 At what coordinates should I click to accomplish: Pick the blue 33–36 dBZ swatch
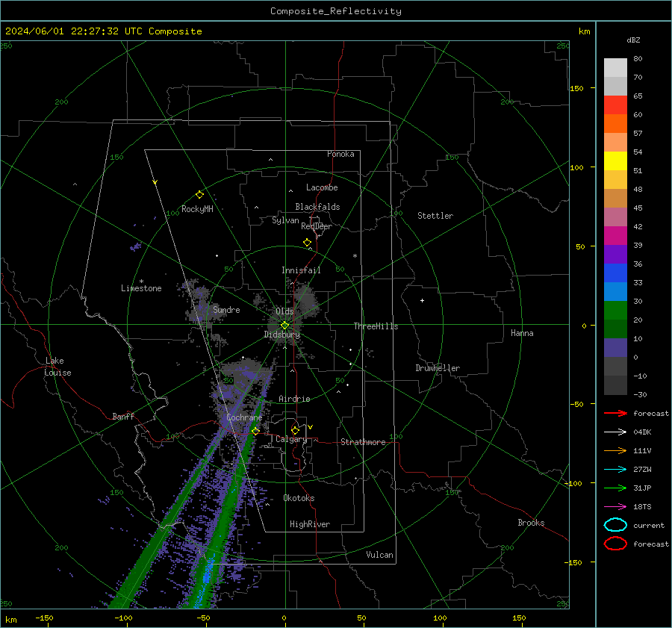coord(615,273)
